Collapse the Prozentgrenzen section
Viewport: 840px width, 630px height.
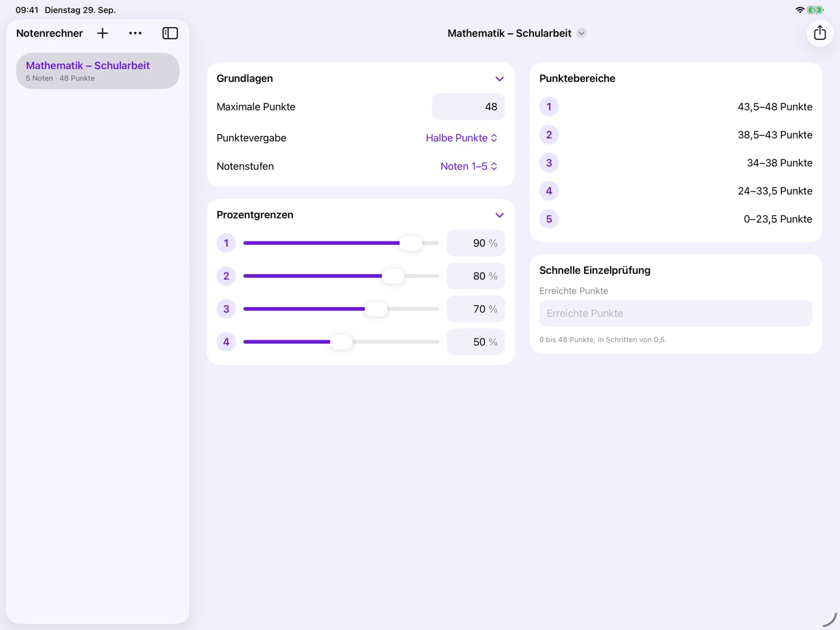click(x=499, y=215)
